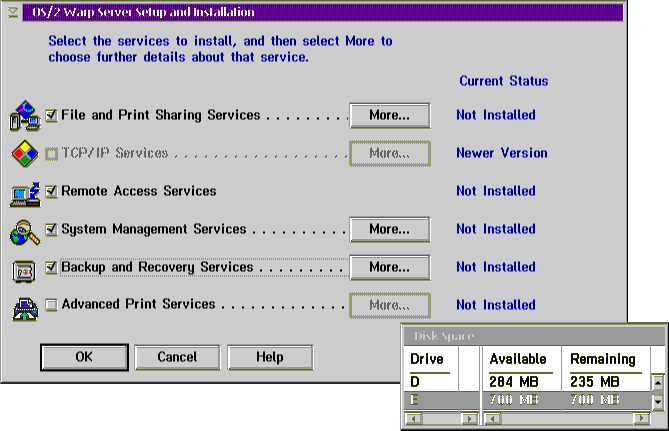This screenshot has width=669, height=431.
Task: Enable the Advanced Print Services checkbox
Action: click(x=52, y=305)
